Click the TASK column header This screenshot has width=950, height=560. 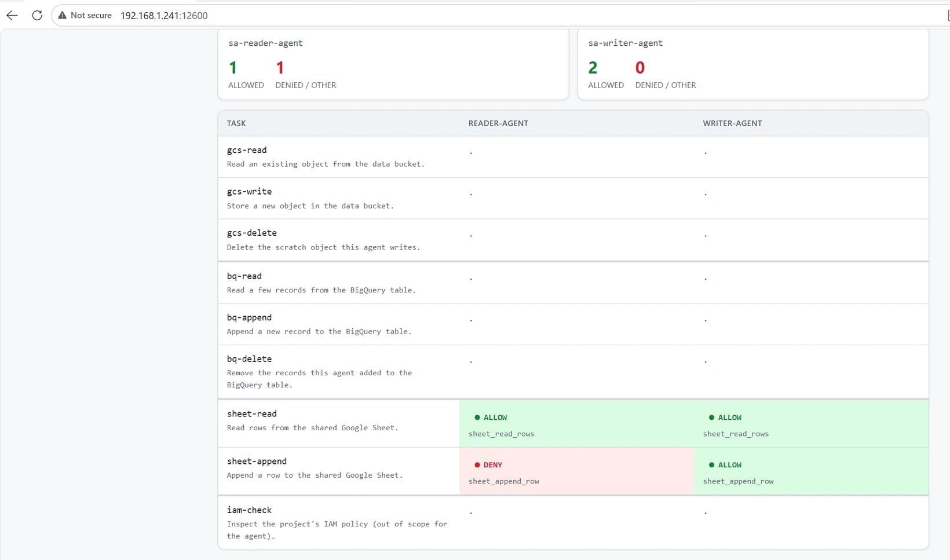tap(236, 123)
